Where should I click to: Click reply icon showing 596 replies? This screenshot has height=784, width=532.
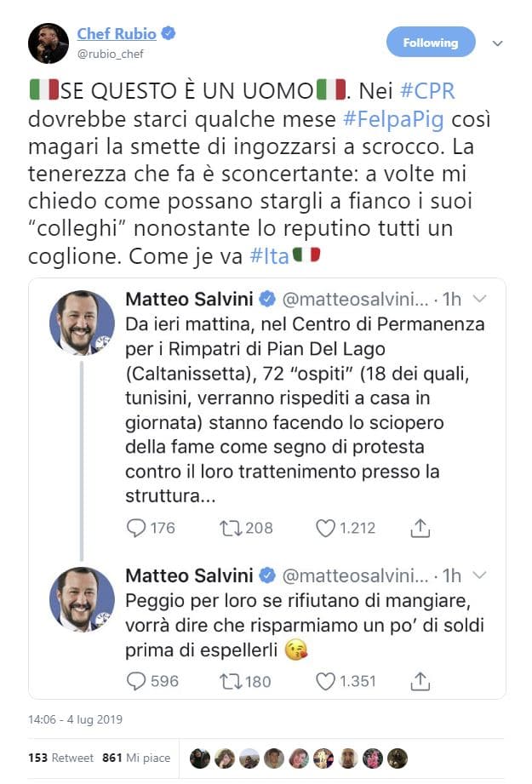(x=136, y=680)
